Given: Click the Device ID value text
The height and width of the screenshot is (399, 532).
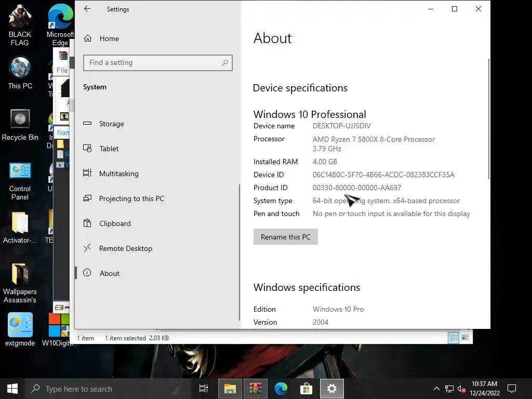Looking at the screenshot, I should 383,175.
